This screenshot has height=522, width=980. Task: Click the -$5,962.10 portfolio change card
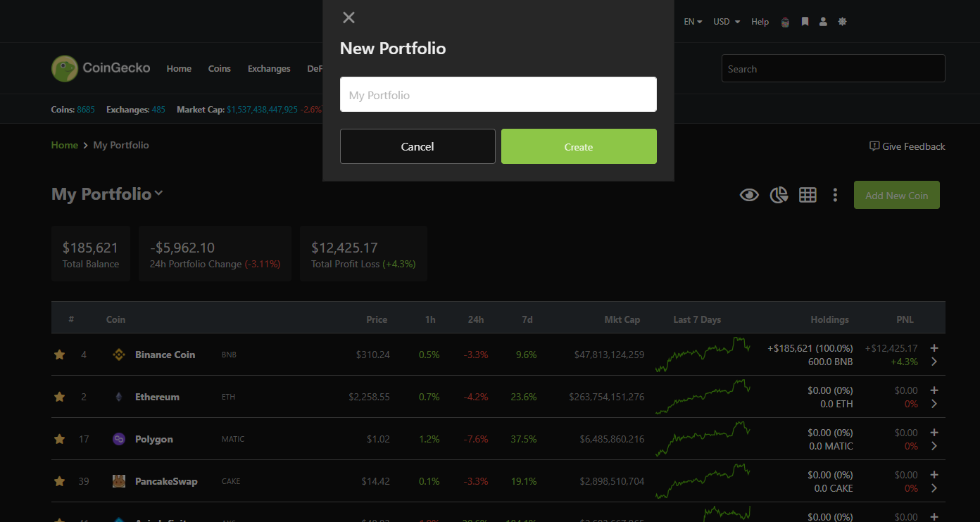point(215,254)
